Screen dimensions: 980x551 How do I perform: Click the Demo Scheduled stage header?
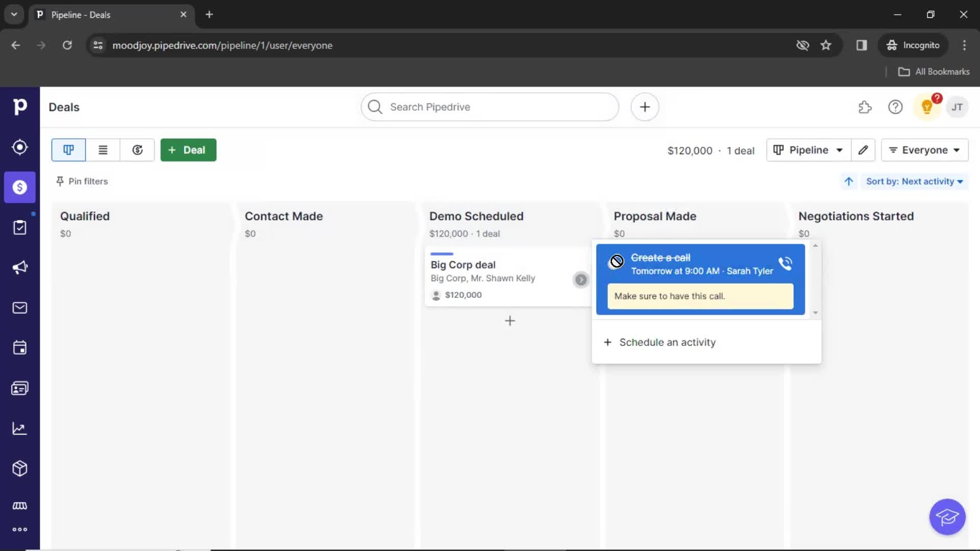click(476, 216)
